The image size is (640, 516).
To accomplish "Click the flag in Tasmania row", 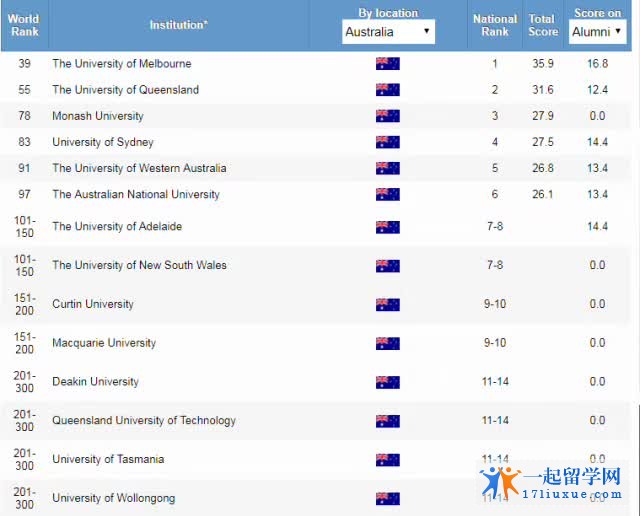I will [388, 460].
